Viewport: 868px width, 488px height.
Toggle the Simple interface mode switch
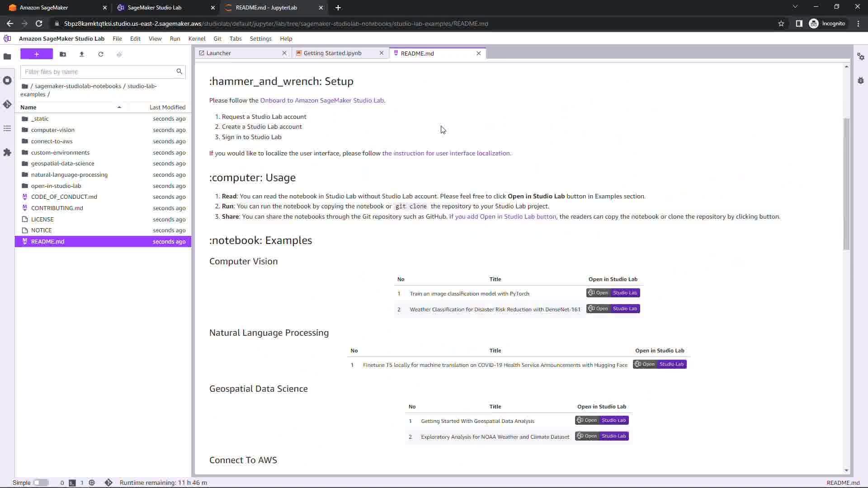(x=41, y=483)
